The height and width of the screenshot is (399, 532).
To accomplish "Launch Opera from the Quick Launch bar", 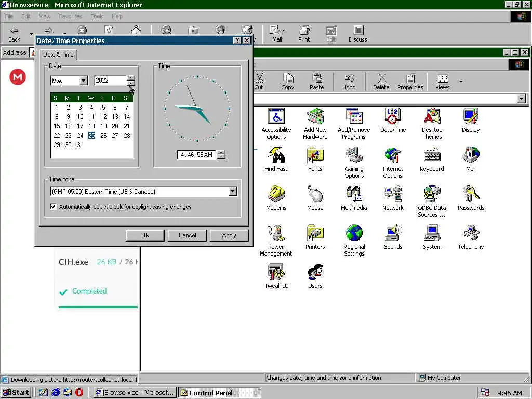I will coord(79,392).
